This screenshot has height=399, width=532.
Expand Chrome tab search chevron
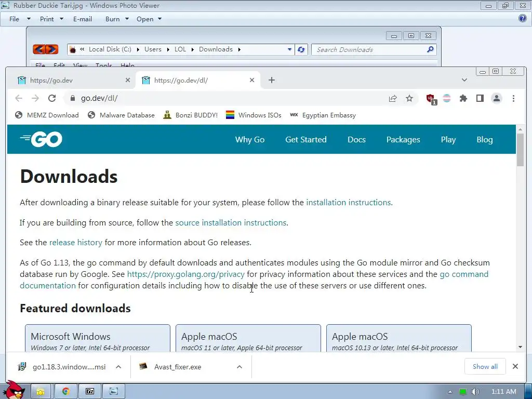click(464, 80)
